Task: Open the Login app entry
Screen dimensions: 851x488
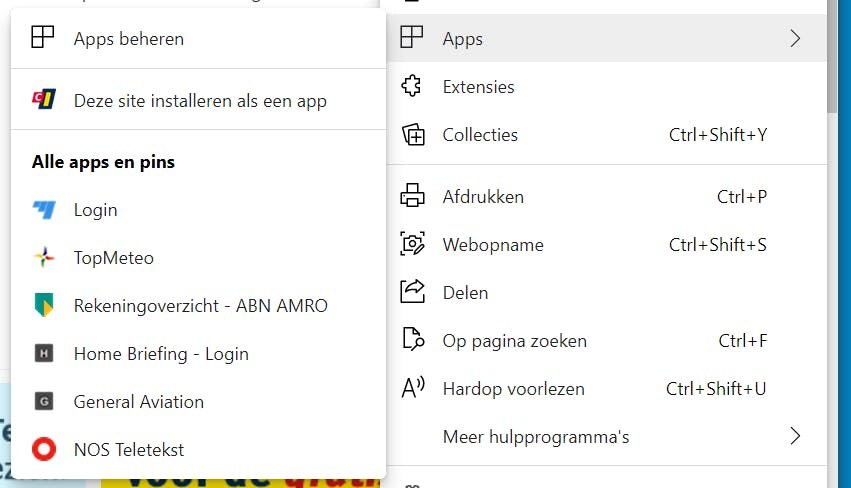Action: pyautogui.click(x=96, y=210)
